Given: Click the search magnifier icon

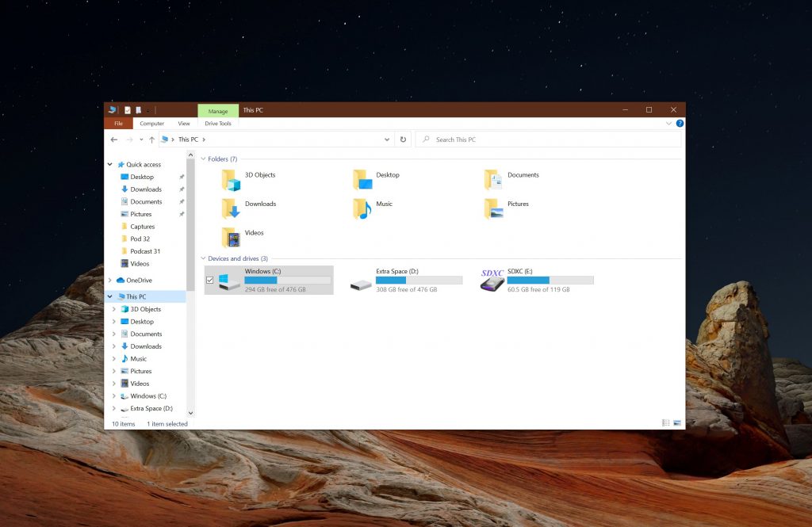Looking at the screenshot, I should coord(426,139).
